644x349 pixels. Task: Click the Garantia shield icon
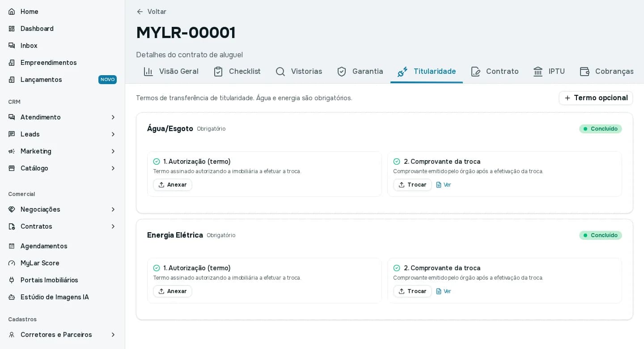tap(342, 72)
